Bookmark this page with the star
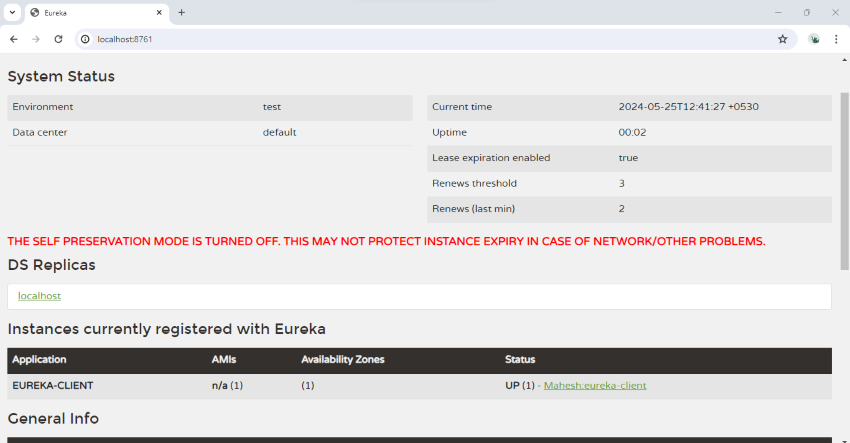This screenshot has width=850, height=443. 782,39
